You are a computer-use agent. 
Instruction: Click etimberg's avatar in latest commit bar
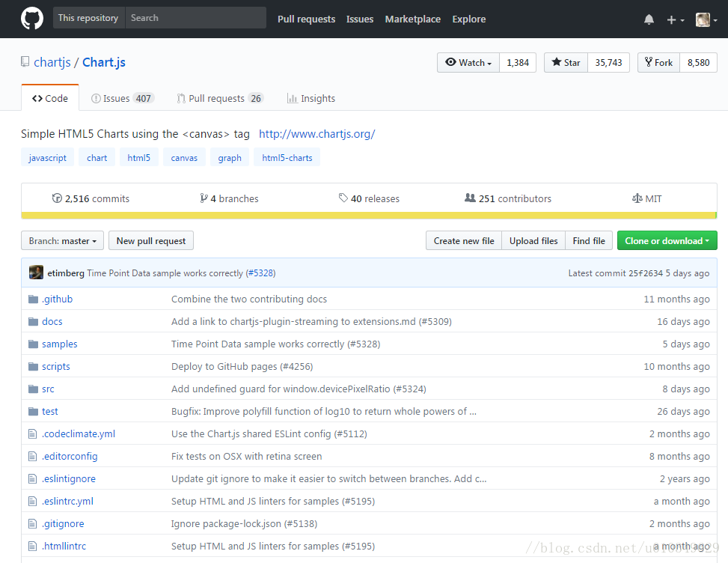coord(36,273)
